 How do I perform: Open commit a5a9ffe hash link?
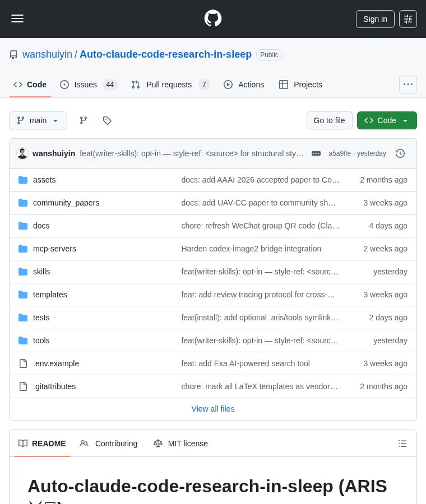point(340,153)
